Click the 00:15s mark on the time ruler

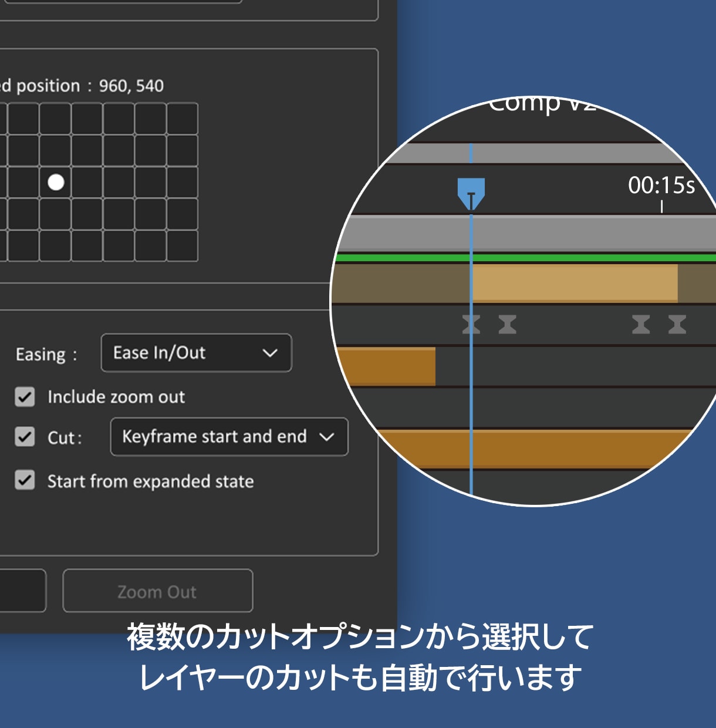point(661,186)
